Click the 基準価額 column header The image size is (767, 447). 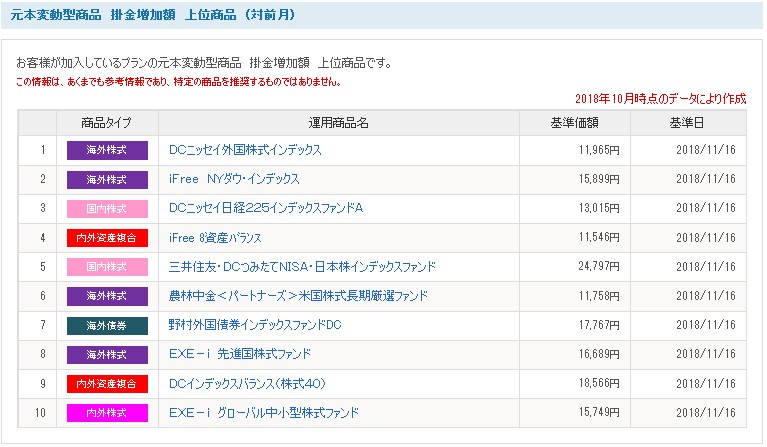(575, 123)
